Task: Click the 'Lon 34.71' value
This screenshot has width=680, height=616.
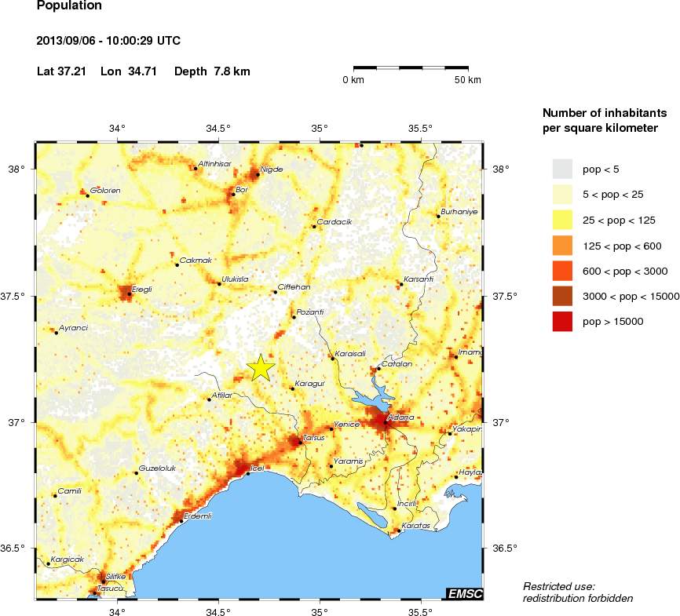Action: 129,71
